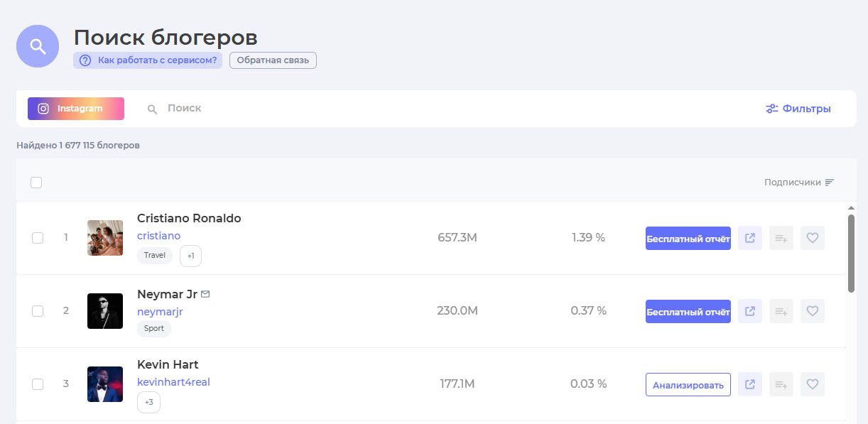Click the 'Sport' tag on Neymar Jr

click(x=154, y=329)
